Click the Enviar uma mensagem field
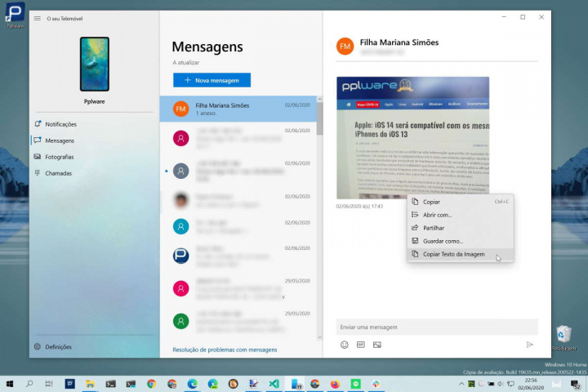 click(437, 327)
